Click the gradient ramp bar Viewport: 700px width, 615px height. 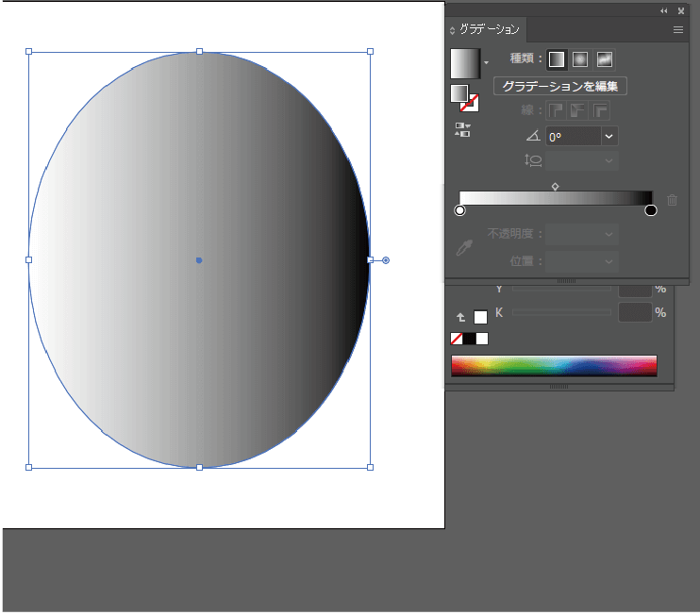(556, 198)
